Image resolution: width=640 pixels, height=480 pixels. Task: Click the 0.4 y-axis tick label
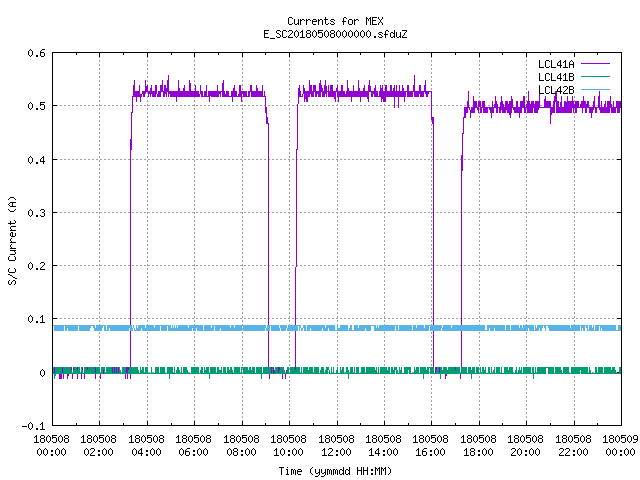coord(36,160)
